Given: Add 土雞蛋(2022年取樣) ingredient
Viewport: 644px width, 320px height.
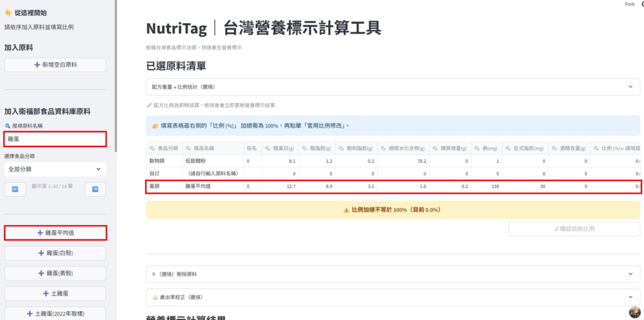Looking at the screenshot, I should coord(55,314).
